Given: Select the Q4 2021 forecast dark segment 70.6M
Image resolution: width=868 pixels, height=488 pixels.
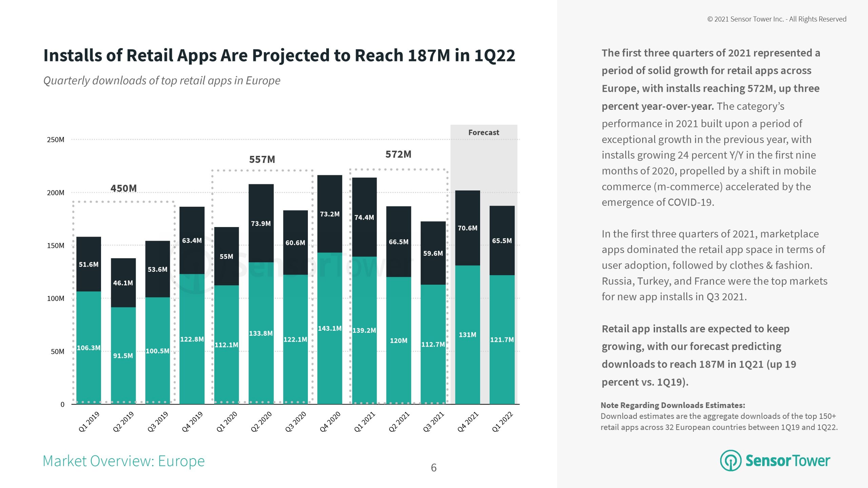Looking at the screenshot, I should tap(467, 228).
